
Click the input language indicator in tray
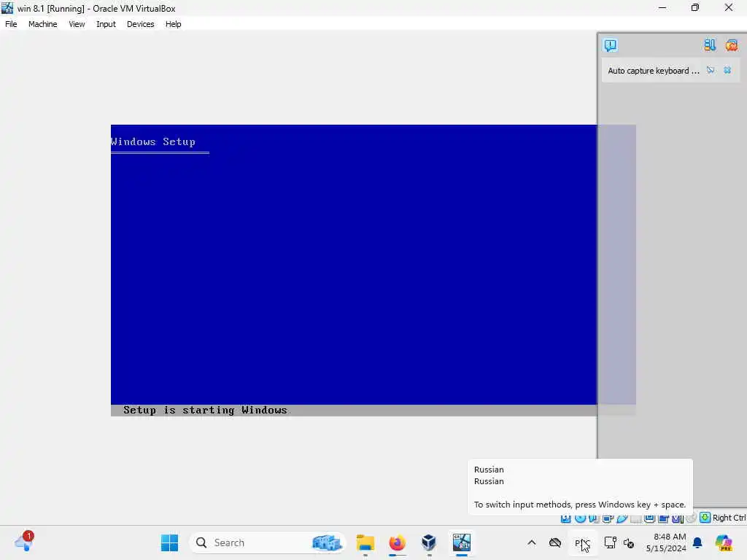pyautogui.click(x=582, y=542)
